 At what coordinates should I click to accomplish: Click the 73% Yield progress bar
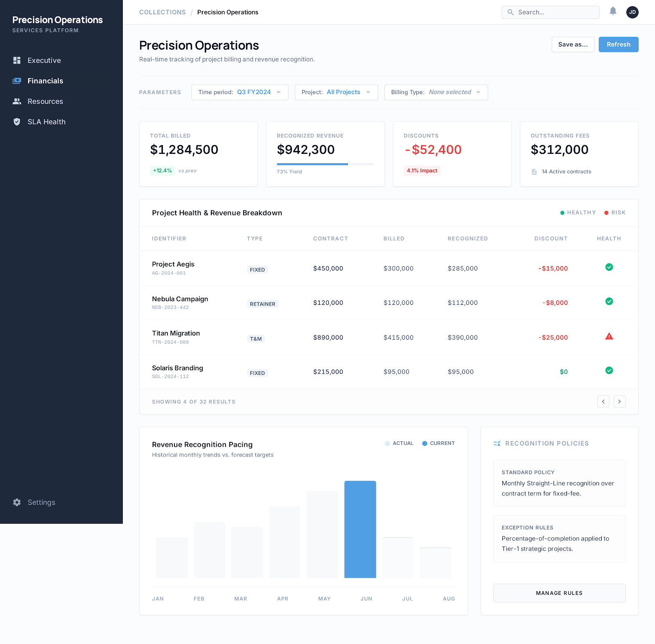tap(325, 164)
